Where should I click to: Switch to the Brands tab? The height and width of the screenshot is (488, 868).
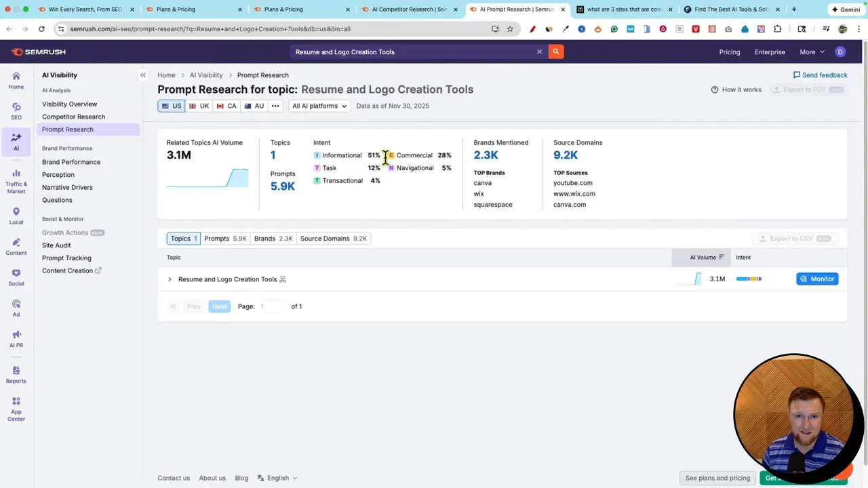[x=274, y=238]
